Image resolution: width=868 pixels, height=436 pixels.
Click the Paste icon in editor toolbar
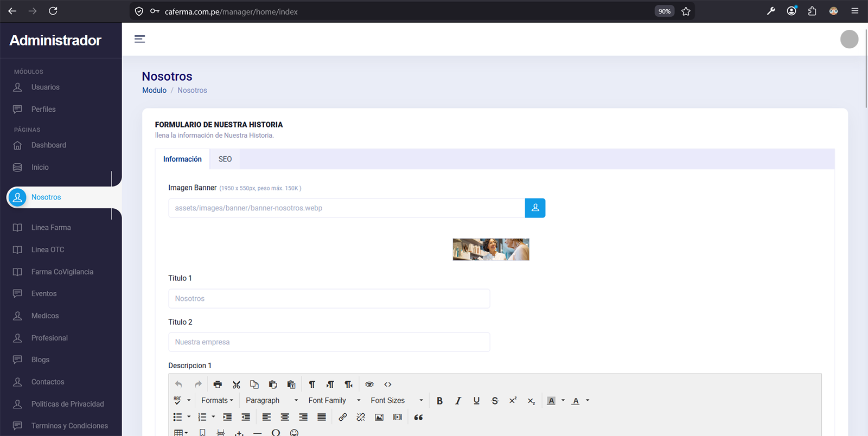pyautogui.click(x=273, y=384)
